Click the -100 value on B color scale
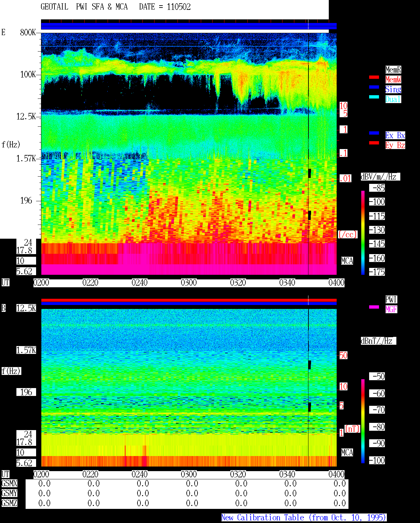 click(x=377, y=460)
